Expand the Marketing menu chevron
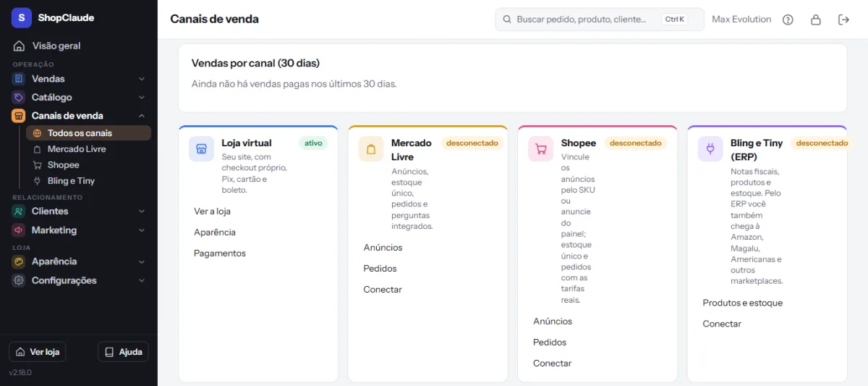Image resolution: width=868 pixels, height=386 pixels. point(142,230)
